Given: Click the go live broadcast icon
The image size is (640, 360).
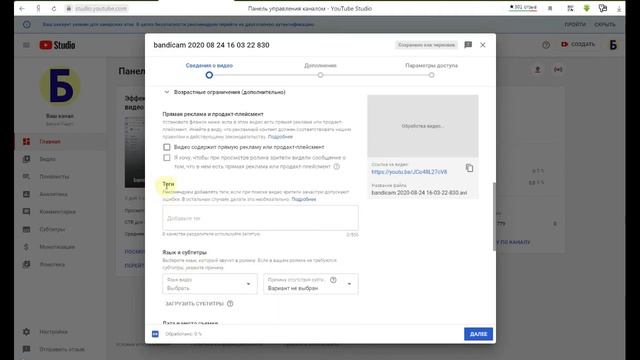Looking at the screenshot, I should pyautogui.click(x=558, y=70).
